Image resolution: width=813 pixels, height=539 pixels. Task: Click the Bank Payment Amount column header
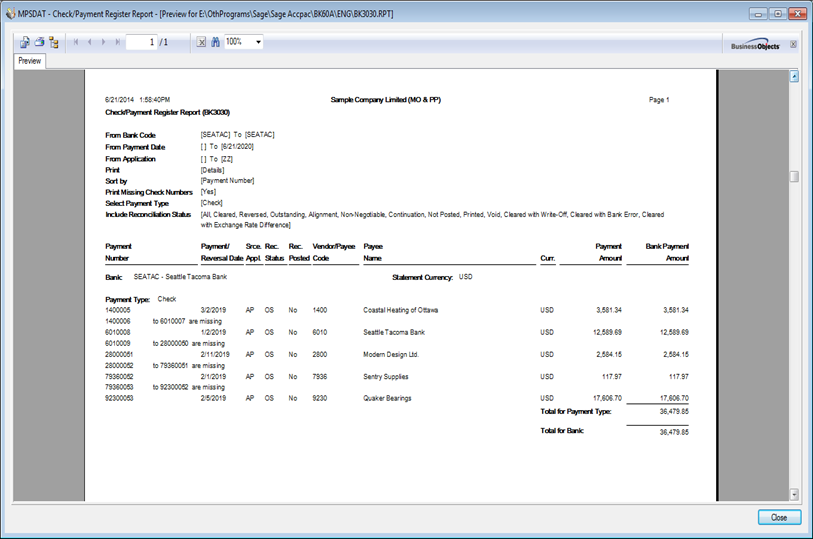667,252
